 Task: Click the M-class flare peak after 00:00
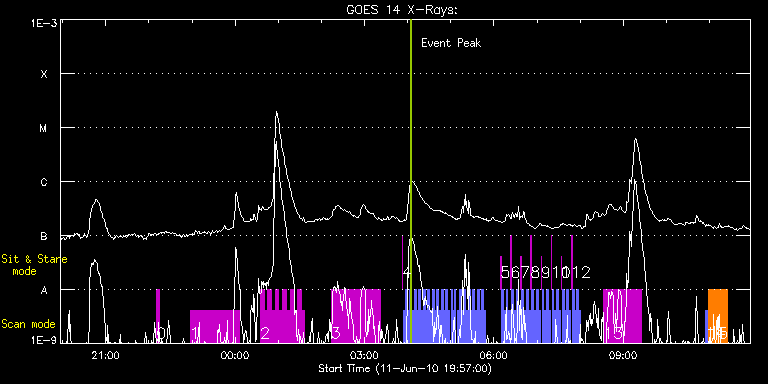tap(276, 113)
